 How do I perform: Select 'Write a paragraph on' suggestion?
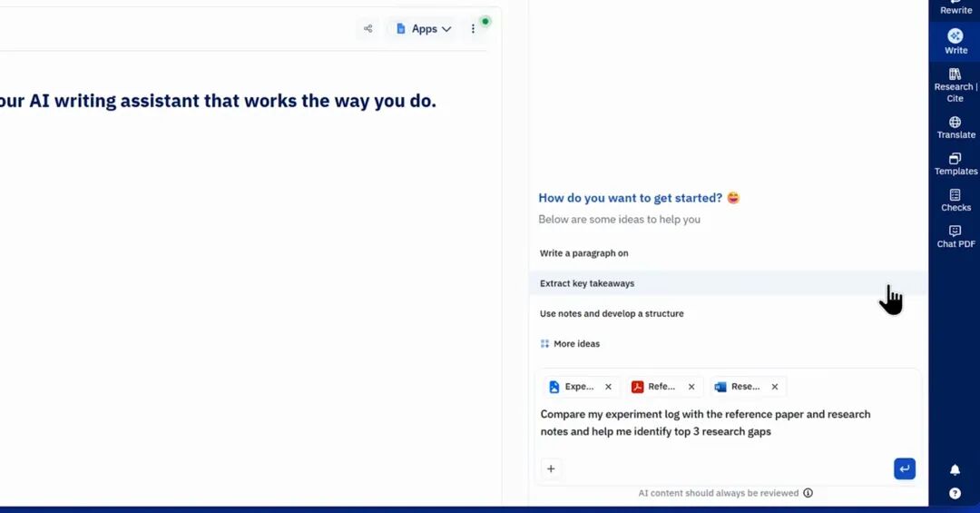point(584,253)
